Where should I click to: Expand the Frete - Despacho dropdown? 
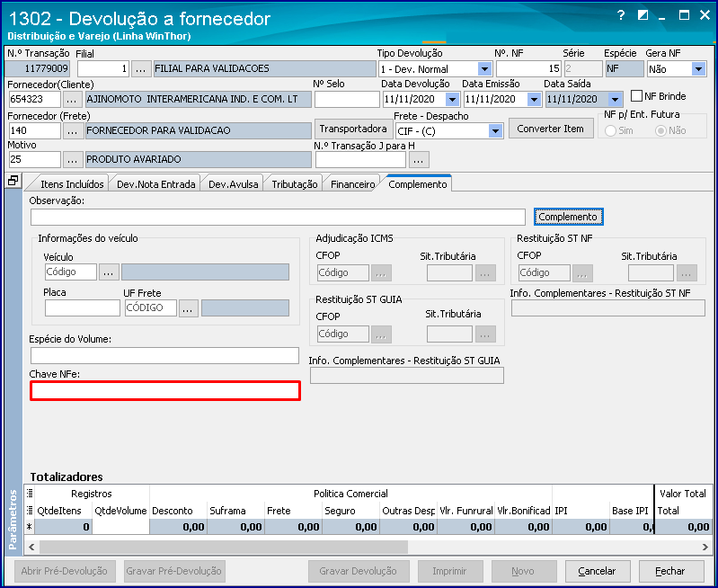tap(495, 131)
